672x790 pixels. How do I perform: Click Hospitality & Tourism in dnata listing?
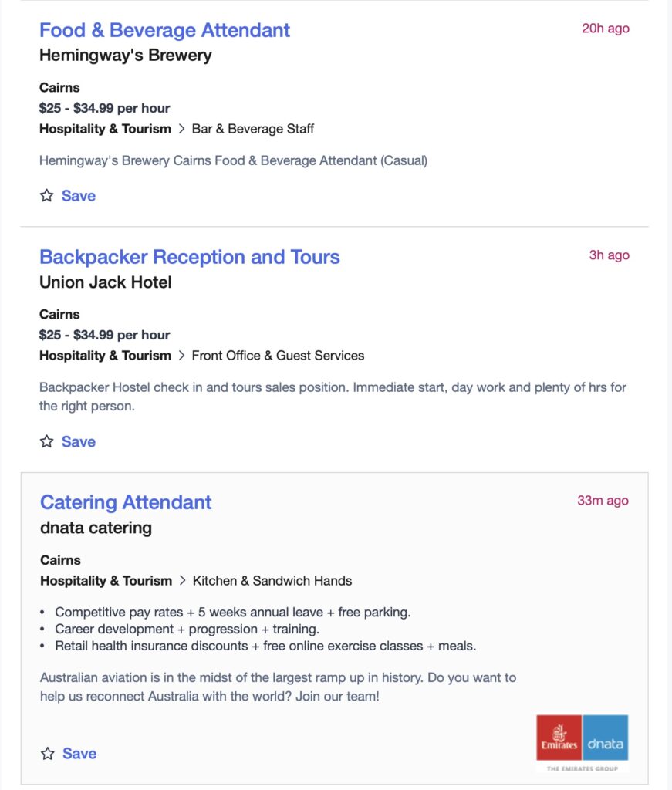[106, 581]
